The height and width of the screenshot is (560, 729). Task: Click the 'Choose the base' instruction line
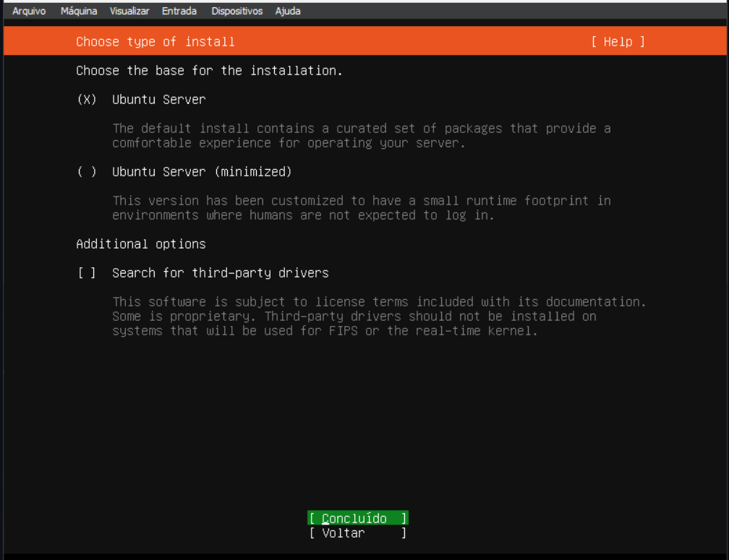208,70
